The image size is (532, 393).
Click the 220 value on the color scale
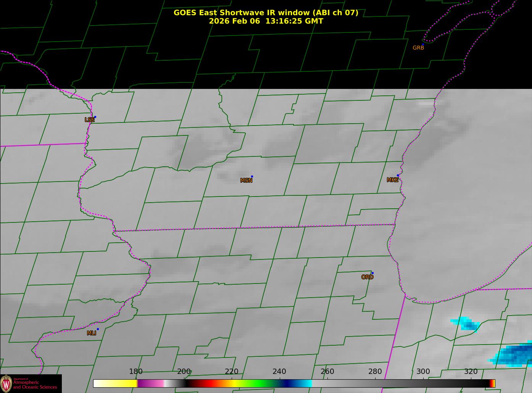click(x=231, y=372)
